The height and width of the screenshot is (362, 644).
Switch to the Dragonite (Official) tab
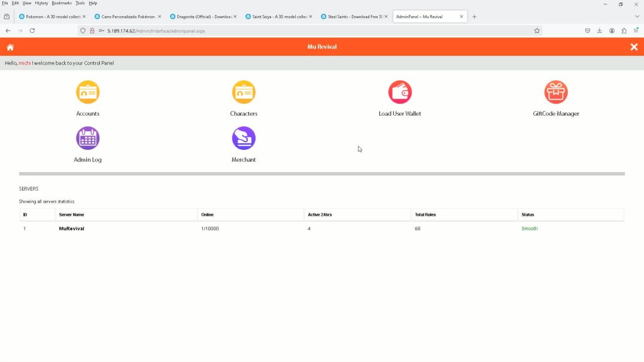[x=203, y=17]
